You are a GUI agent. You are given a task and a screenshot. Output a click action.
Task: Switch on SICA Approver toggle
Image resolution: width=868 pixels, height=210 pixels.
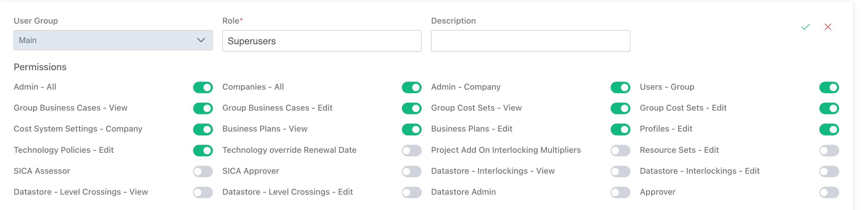tap(411, 171)
